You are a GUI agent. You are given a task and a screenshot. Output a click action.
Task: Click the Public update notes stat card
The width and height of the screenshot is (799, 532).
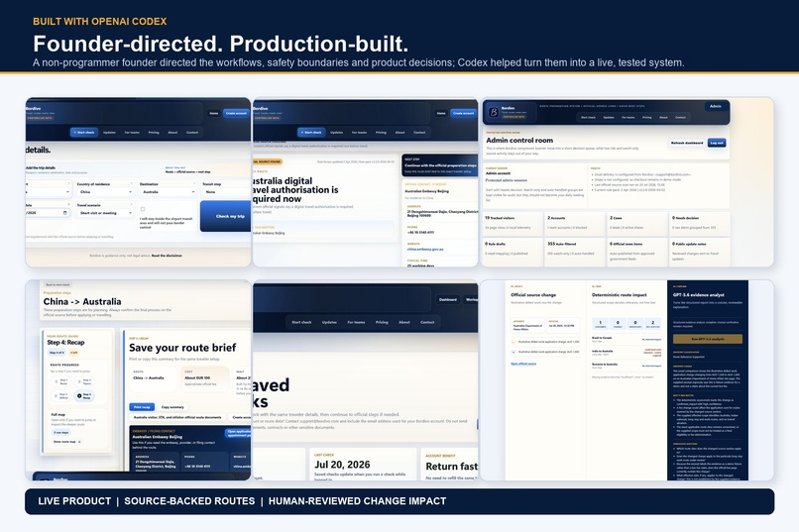[x=700, y=251]
